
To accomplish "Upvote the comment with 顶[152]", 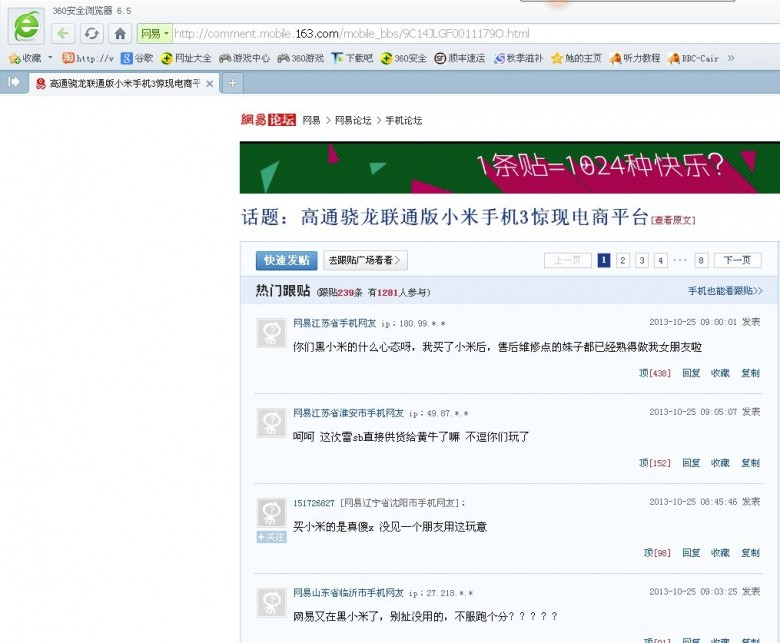I will click(655, 463).
